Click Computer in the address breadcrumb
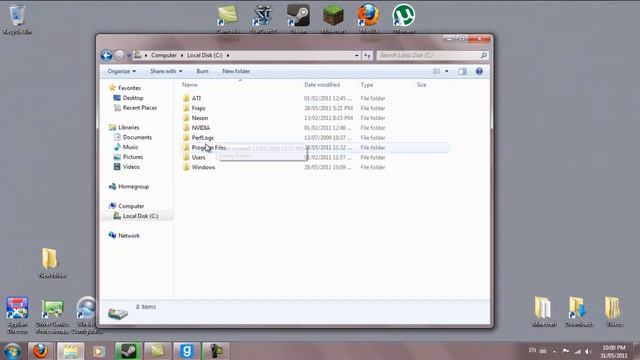The width and height of the screenshot is (640, 360). click(x=164, y=55)
